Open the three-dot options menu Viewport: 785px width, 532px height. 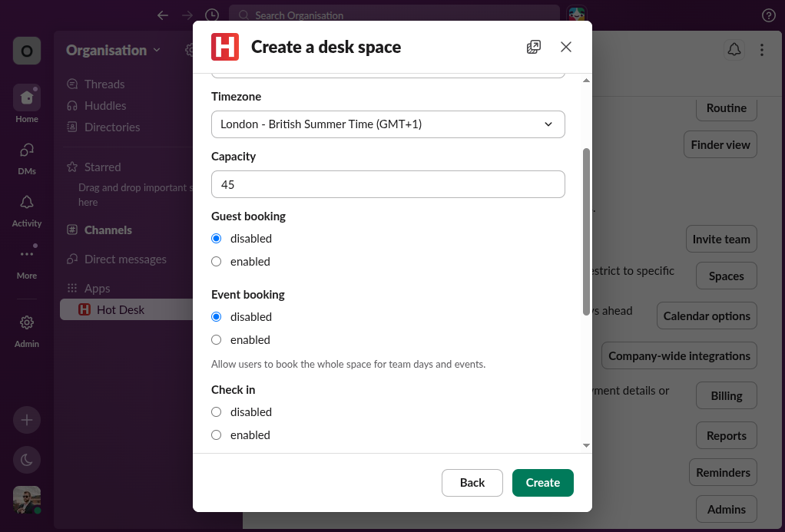click(761, 50)
